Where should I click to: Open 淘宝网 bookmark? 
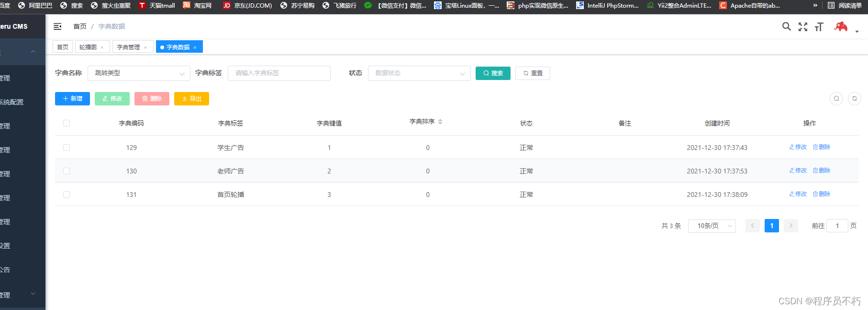[197, 6]
